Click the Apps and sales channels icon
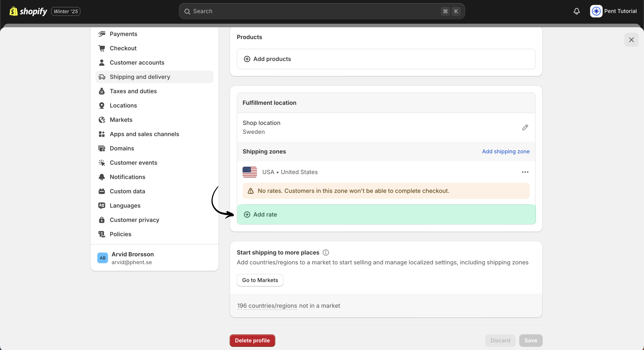 102,134
